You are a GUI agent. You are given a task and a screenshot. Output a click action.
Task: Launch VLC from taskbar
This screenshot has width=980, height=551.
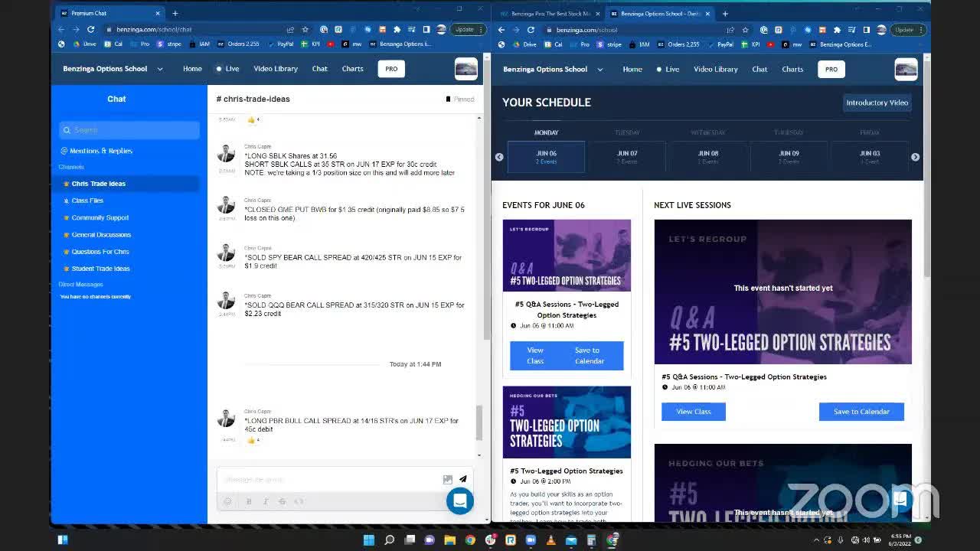pyautogui.click(x=550, y=540)
